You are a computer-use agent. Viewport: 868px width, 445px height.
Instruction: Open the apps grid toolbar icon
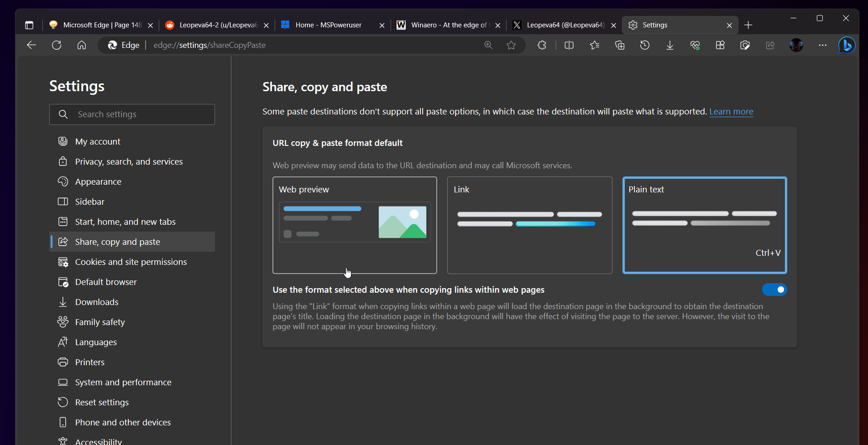pyautogui.click(x=720, y=45)
